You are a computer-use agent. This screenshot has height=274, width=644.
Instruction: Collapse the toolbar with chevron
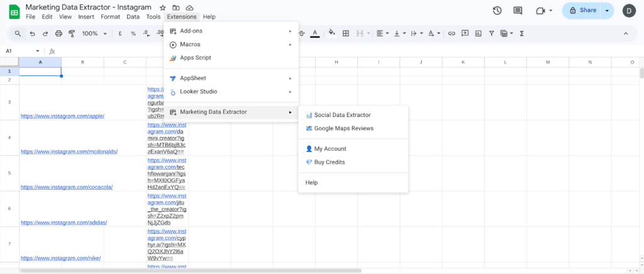pyautogui.click(x=625, y=33)
